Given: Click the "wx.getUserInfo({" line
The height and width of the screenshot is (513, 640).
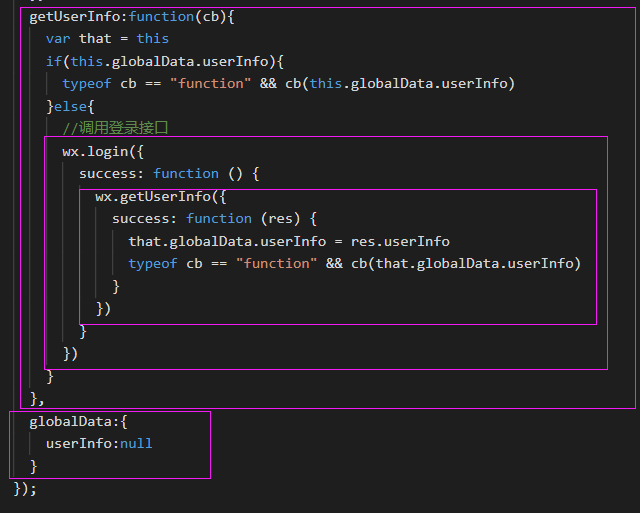Looking at the screenshot, I should tap(160, 197).
